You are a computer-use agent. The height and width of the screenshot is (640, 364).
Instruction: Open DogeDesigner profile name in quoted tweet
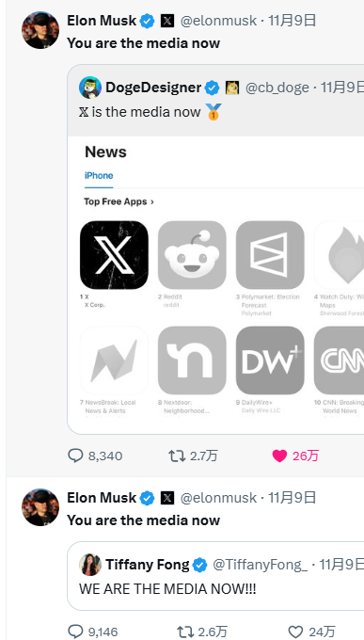[153, 88]
